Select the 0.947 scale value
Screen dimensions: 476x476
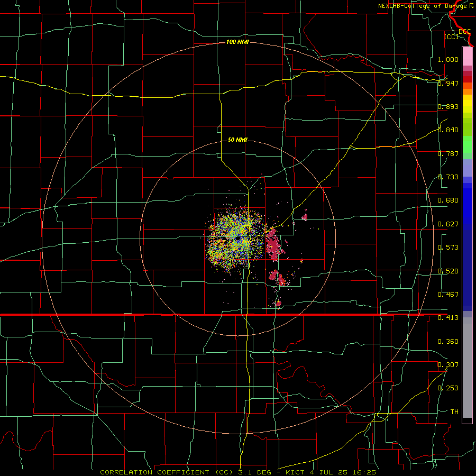(x=448, y=83)
